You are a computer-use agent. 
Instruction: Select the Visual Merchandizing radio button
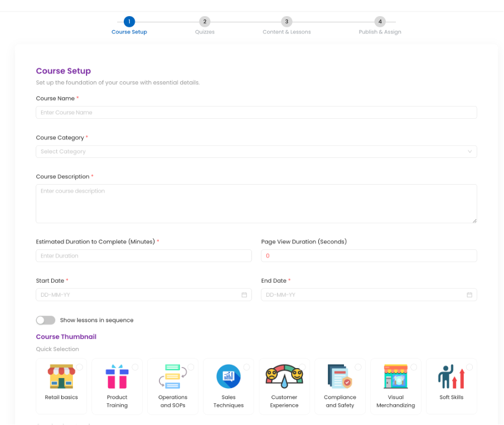click(414, 367)
